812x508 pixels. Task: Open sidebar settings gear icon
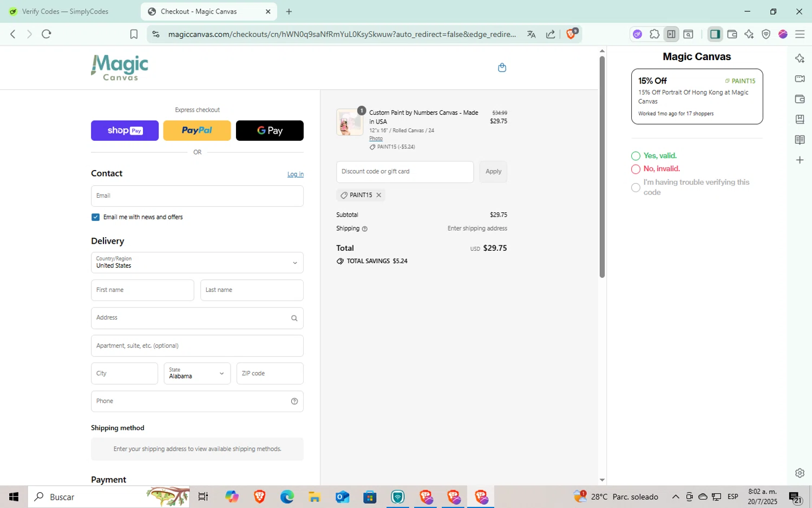pos(800,473)
